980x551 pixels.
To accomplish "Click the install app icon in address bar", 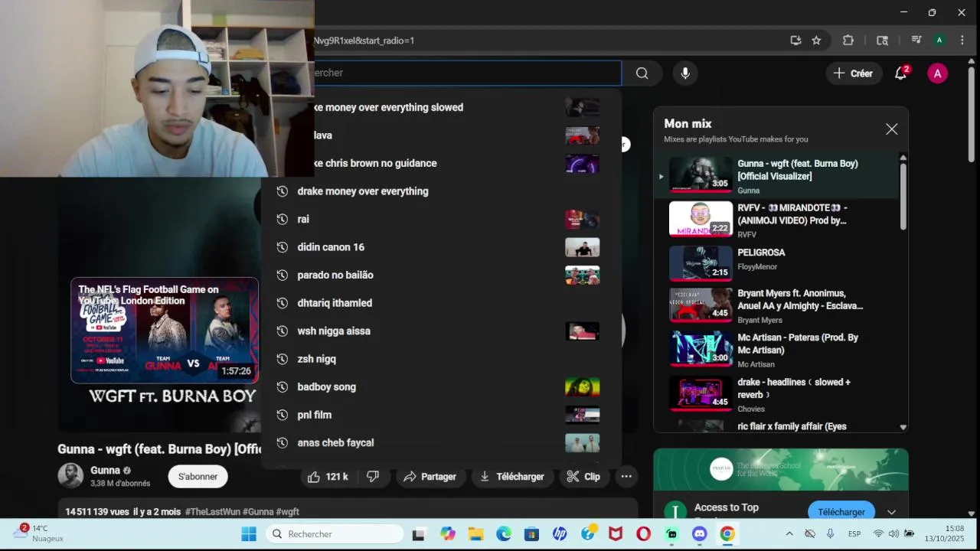I will [x=795, y=41].
